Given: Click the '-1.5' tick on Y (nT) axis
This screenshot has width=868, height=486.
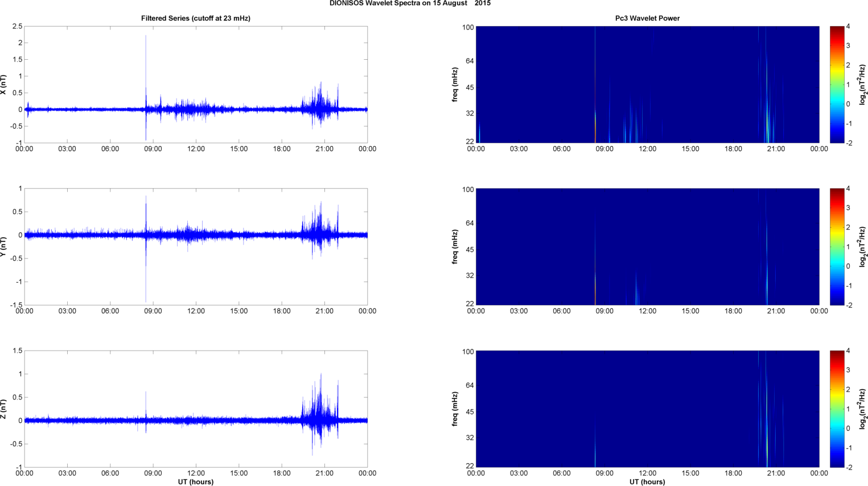Looking at the screenshot, I should pyautogui.click(x=15, y=306).
